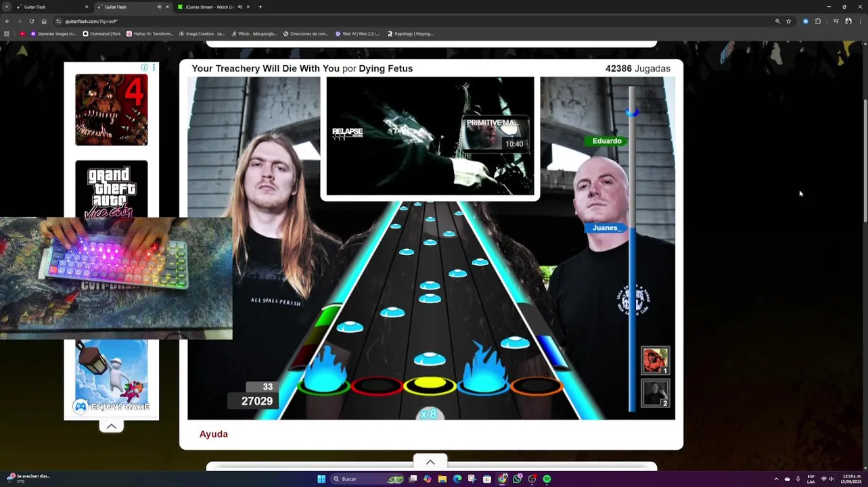Show hidden system tray icons
868x487 pixels.
(776, 479)
